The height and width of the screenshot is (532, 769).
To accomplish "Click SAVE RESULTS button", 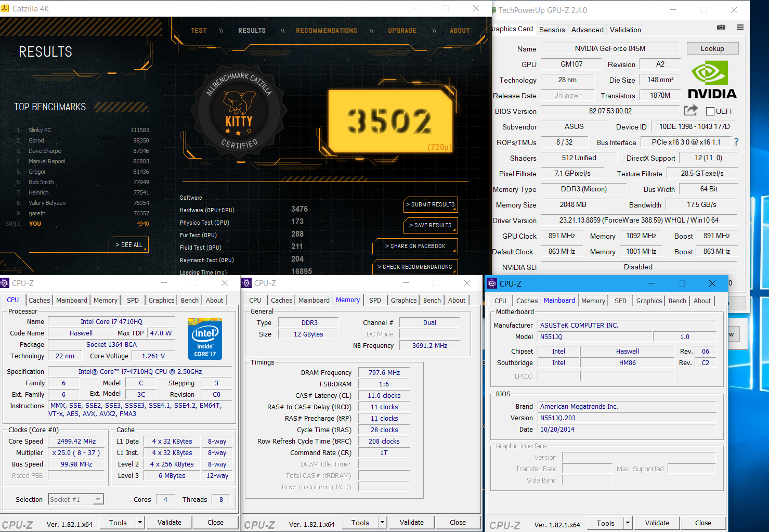I will tap(431, 225).
